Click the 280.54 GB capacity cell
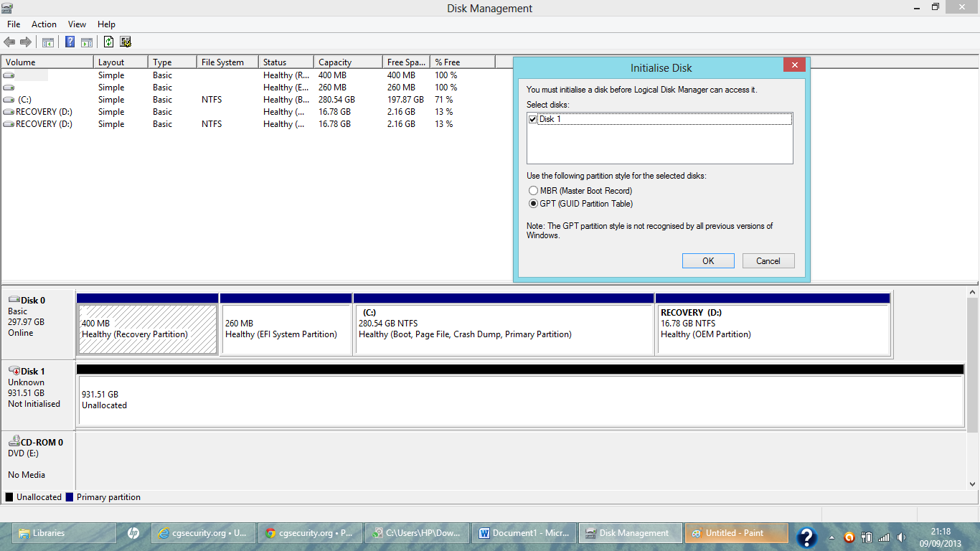Image resolution: width=980 pixels, height=551 pixels. [336, 100]
